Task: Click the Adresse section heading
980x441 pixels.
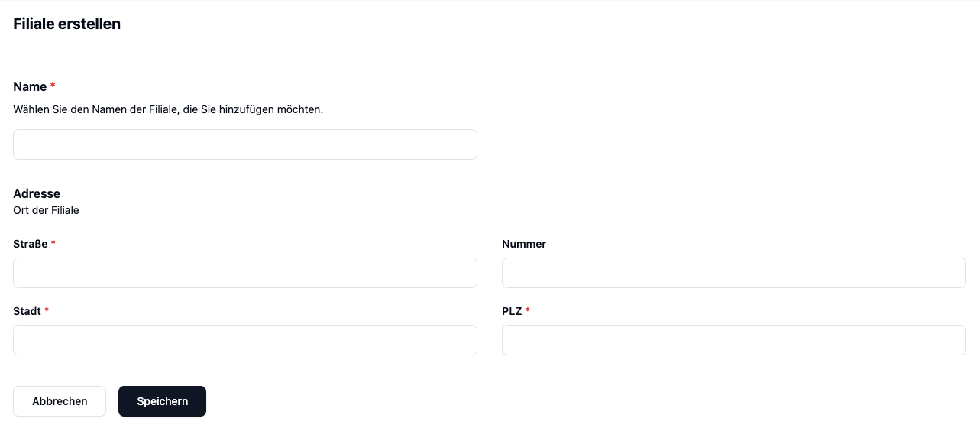Action: click(37, 193)
